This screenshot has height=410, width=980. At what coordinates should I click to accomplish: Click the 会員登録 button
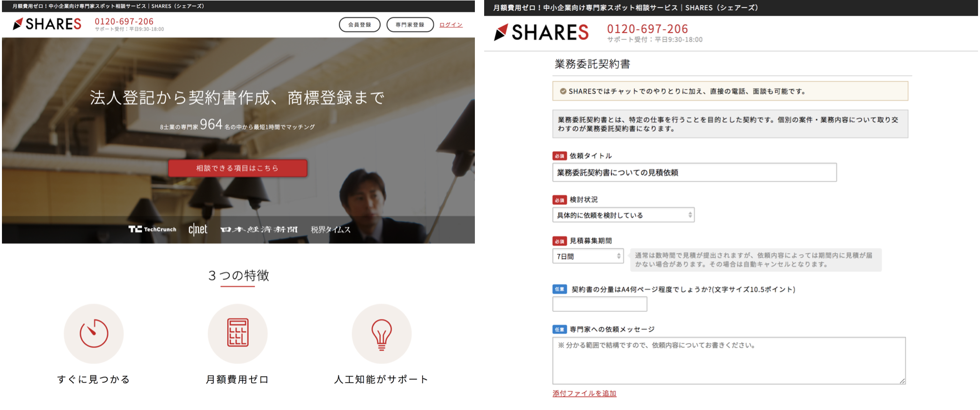click(359, 25)
